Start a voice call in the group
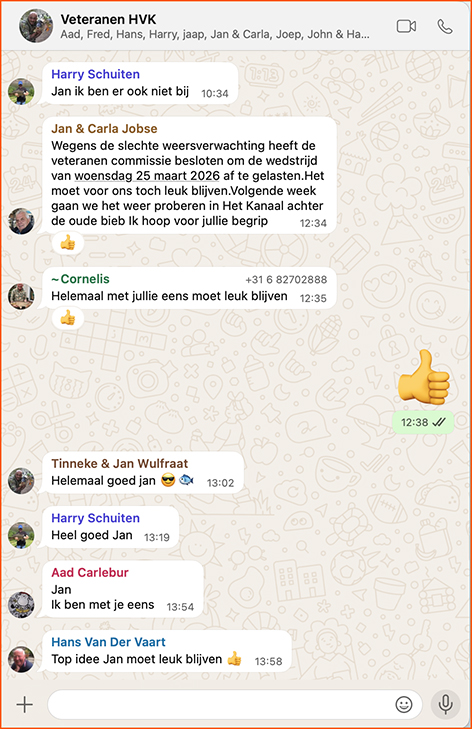The image size is (472, 729). coord(445,27)
